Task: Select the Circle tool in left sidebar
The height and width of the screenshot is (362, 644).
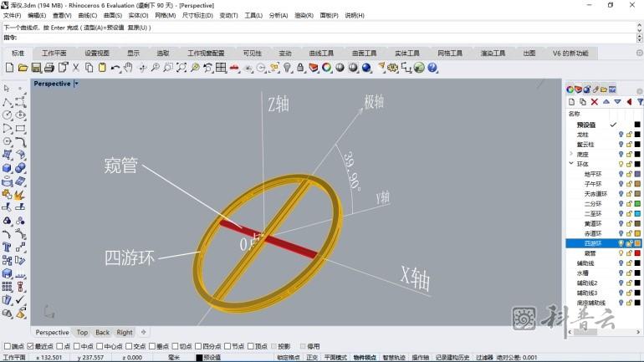Action: pos(7,115)
